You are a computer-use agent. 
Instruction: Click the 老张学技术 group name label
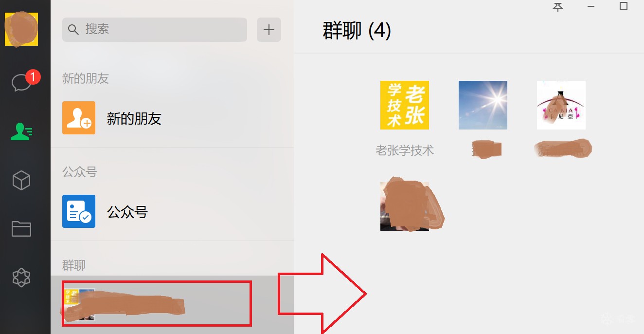(405, 150)
